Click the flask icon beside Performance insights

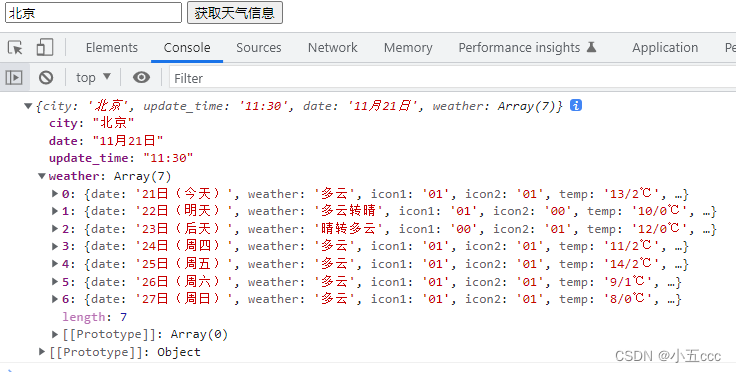tap(591, 47)
